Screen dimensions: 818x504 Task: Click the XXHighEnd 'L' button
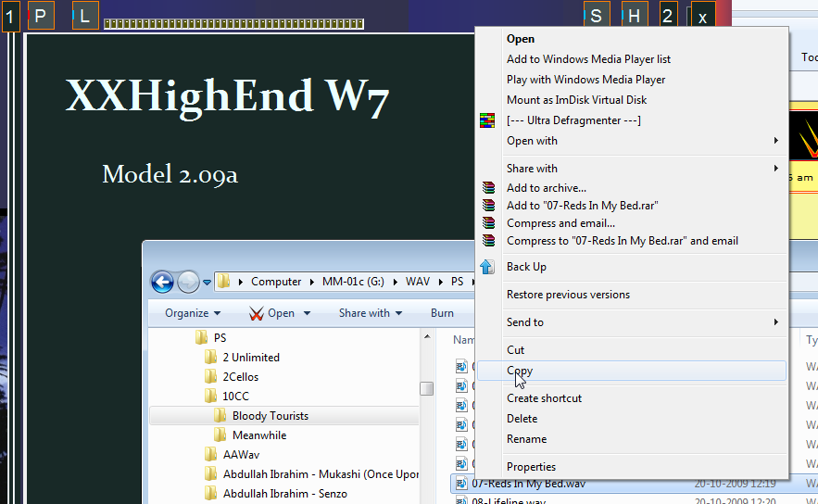coord(85,15)
